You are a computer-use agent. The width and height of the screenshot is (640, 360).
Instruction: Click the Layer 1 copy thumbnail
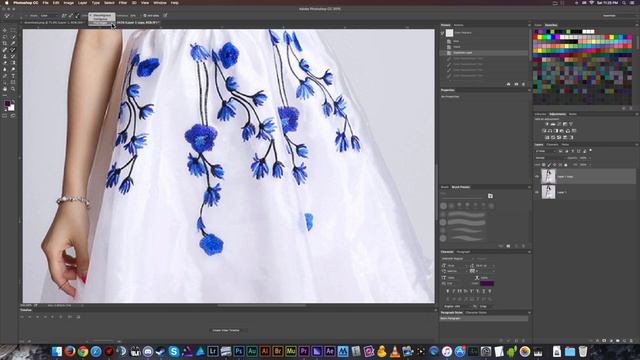pos(548,177)
